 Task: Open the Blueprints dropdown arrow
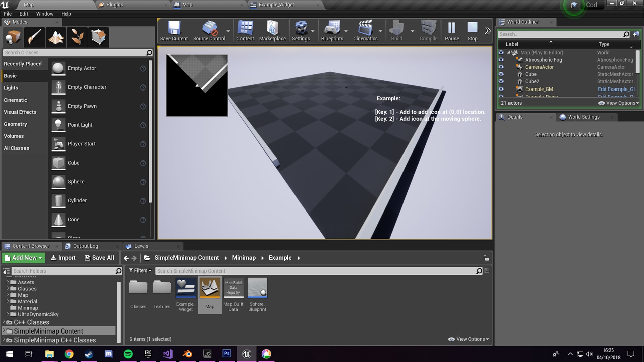point(346,31)
